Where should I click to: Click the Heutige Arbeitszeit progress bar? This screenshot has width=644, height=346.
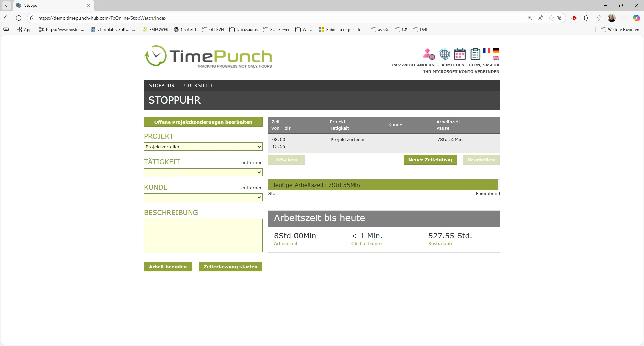point(383,185)
